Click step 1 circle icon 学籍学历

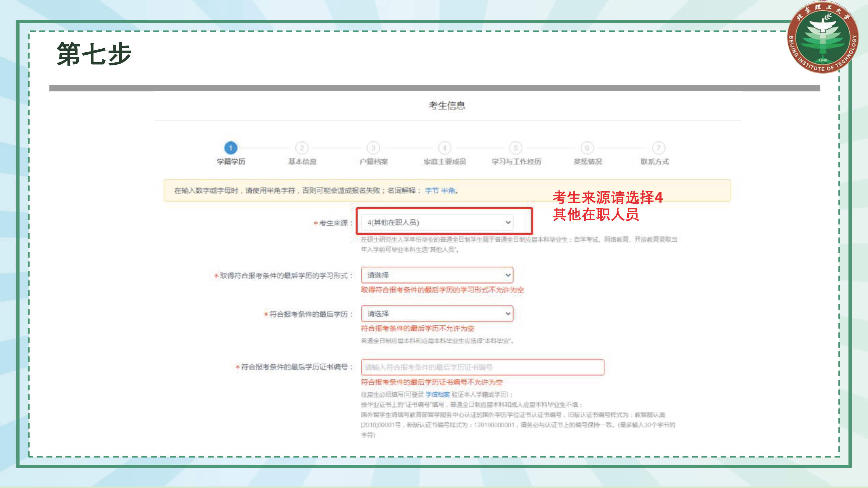(x=231, y=148)
